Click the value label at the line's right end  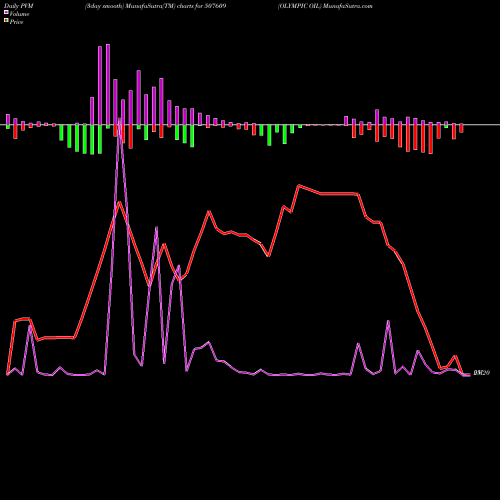[482, 373]
